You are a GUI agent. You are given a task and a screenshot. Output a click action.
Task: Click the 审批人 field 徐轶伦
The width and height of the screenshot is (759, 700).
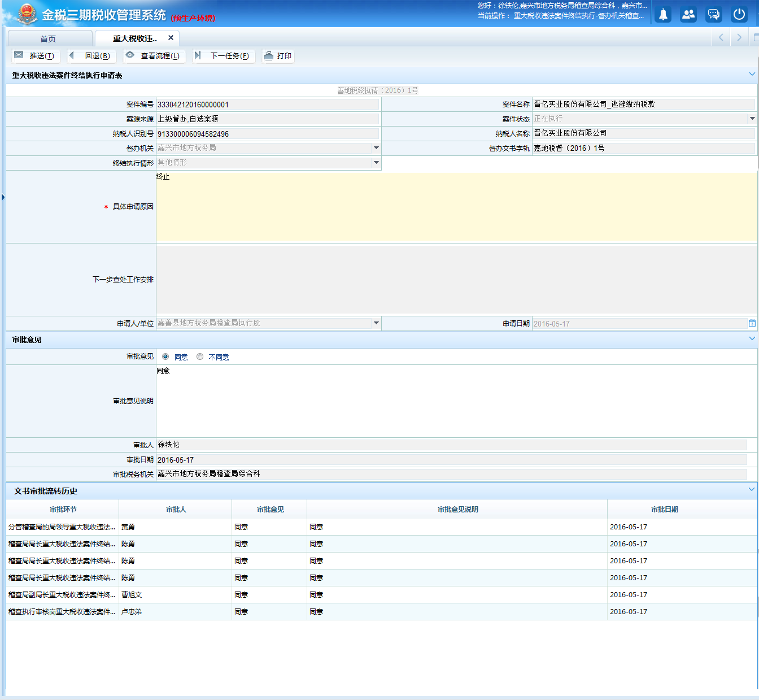(451, 445)
